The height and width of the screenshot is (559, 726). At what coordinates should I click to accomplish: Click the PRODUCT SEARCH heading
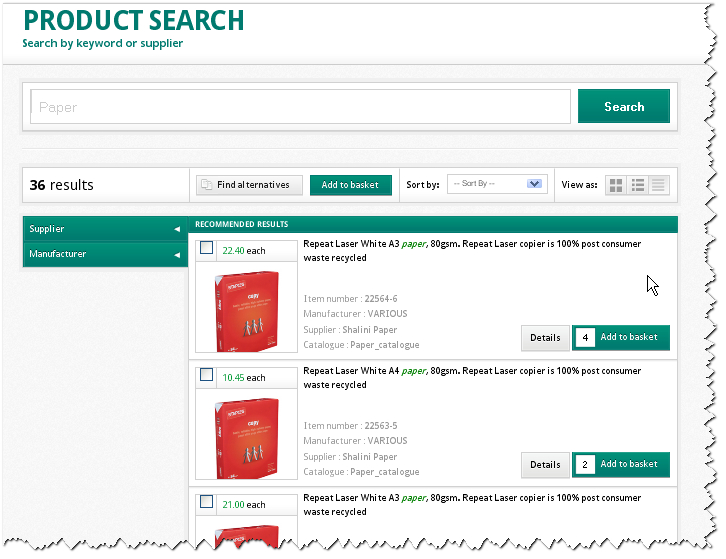point(134,20)
